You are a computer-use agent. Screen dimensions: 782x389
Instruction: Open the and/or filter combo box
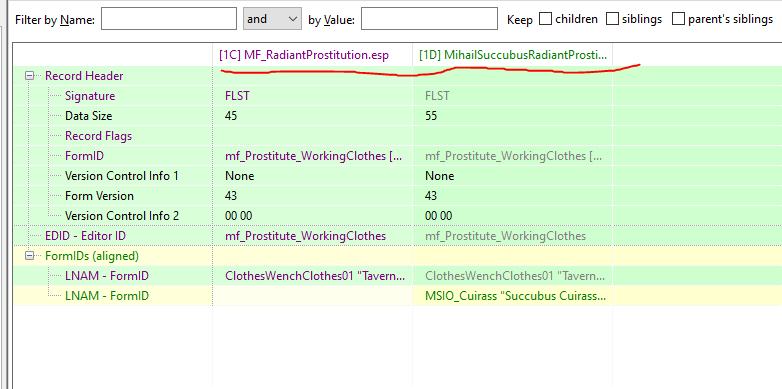click(x=272, y=19)
